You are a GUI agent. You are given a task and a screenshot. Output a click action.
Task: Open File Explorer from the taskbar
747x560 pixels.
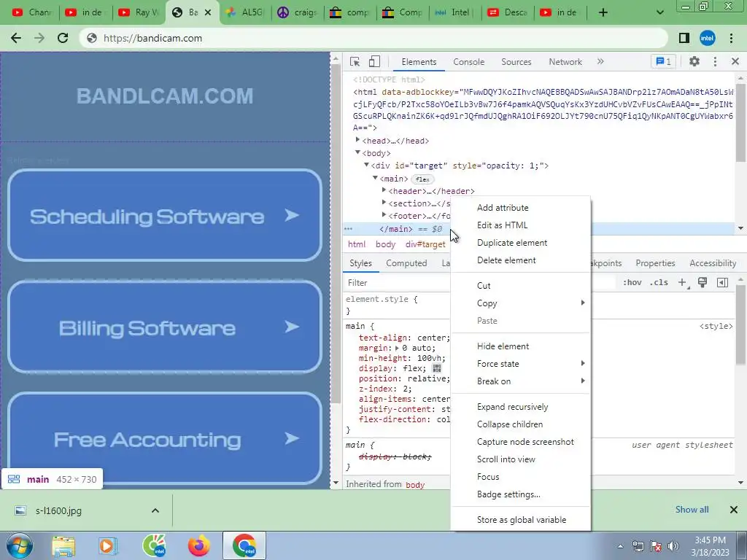(x=63, y=545)
